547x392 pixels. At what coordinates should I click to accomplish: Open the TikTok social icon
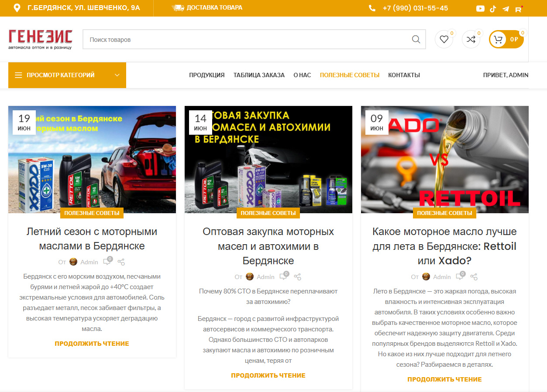[493, 9]
